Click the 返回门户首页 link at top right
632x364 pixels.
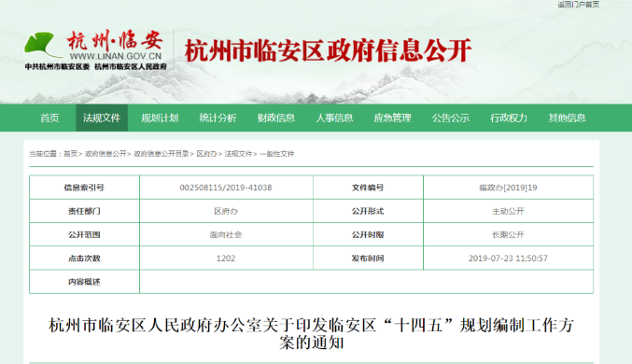click(579, 5)
